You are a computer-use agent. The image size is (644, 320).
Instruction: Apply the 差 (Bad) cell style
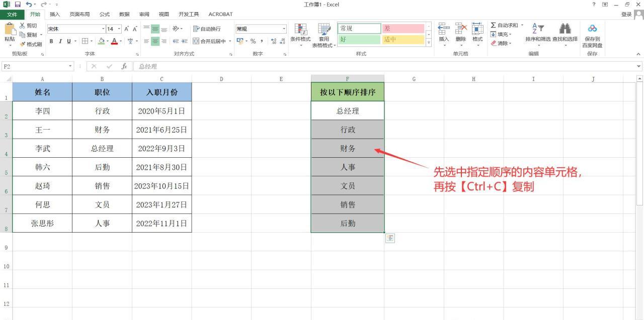pyautogui.click(x=403, y=29)
